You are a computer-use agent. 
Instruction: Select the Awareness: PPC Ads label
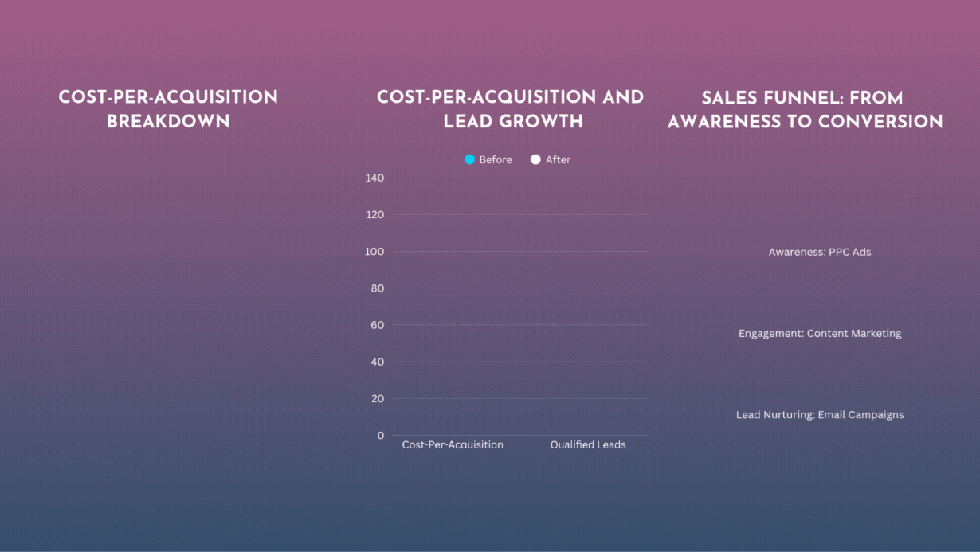click(x=820, y=252)
